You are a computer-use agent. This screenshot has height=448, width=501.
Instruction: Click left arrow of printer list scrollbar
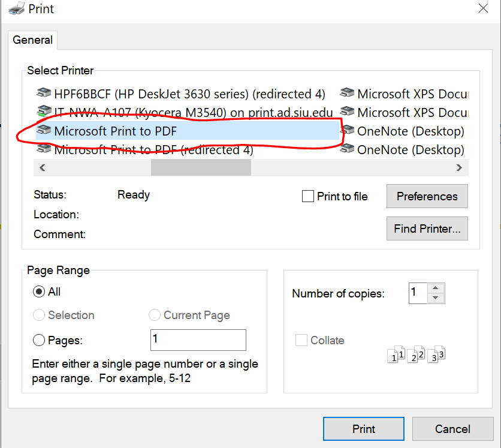point(42,167)
